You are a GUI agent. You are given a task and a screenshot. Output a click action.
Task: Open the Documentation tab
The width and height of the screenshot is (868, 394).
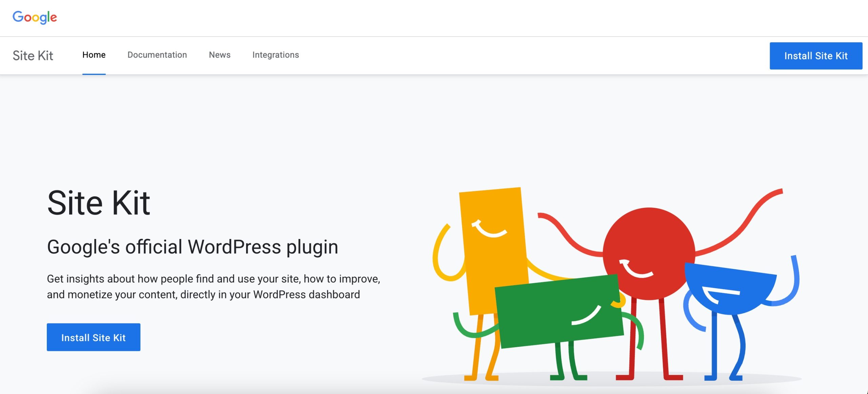(157, 55)
